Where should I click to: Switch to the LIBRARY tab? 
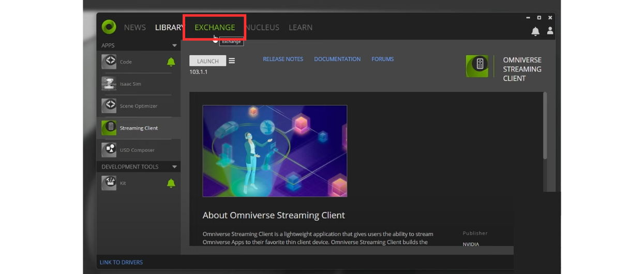tap(169, 27)
